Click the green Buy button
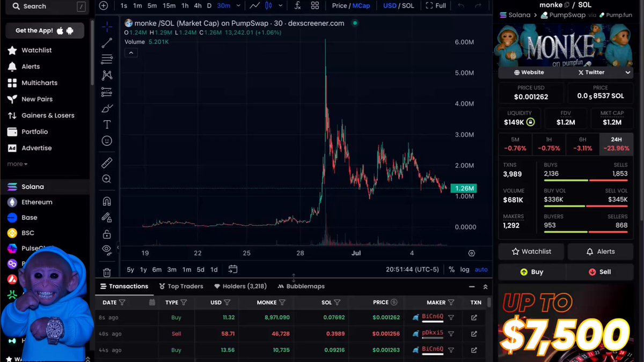 click(532, 272)
